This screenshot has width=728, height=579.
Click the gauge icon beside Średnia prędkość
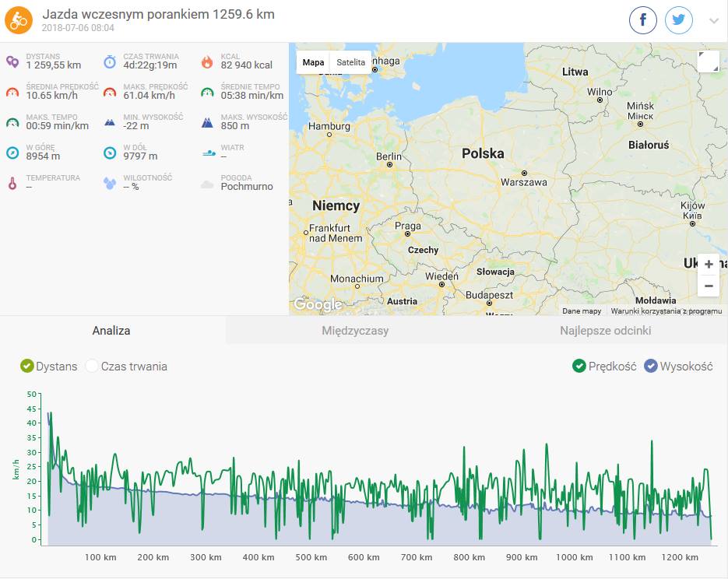[x=12, y=93]
